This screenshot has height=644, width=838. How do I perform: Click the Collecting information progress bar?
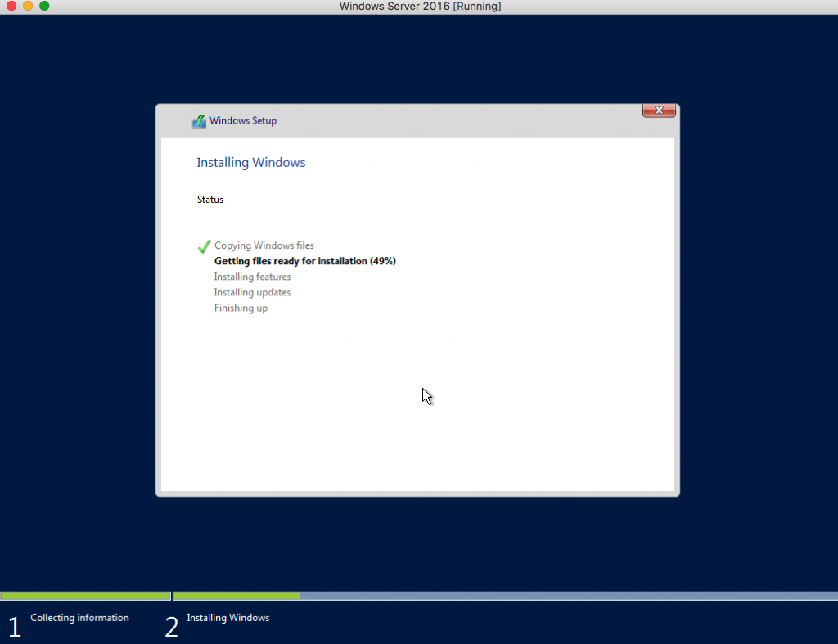click(x=83, y=596)
